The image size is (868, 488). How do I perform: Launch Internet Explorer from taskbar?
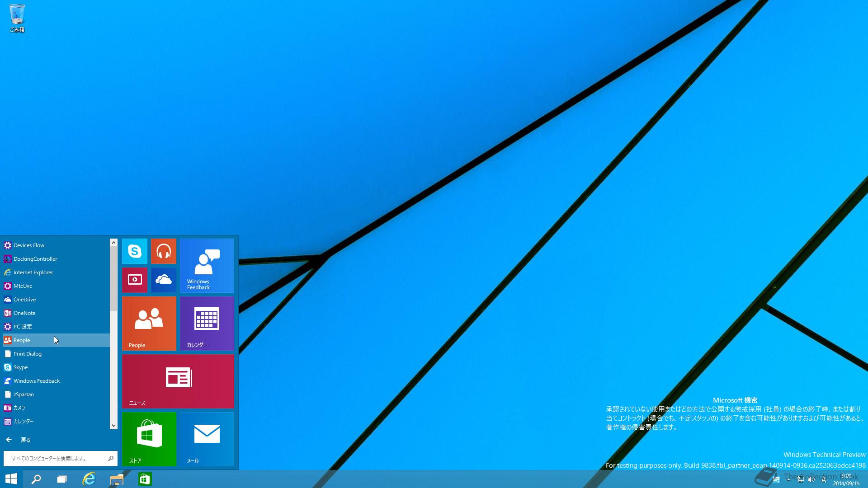(89, 479)
